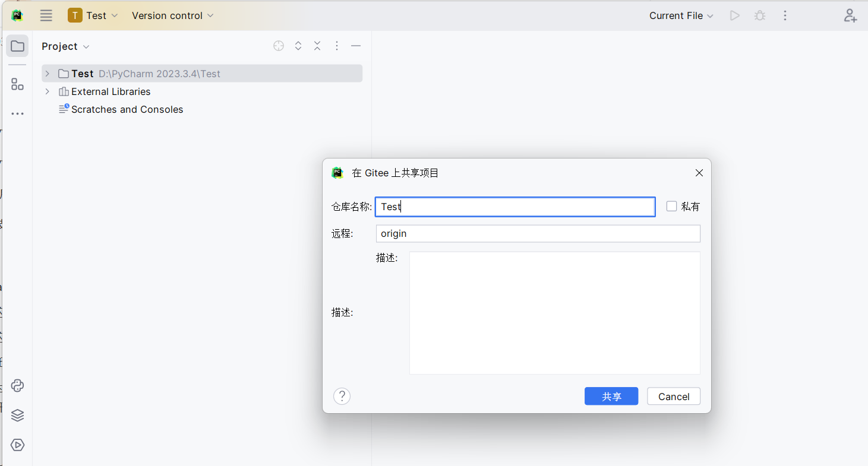
Task: Collapse all items in the Project tree
Action: 317,46
